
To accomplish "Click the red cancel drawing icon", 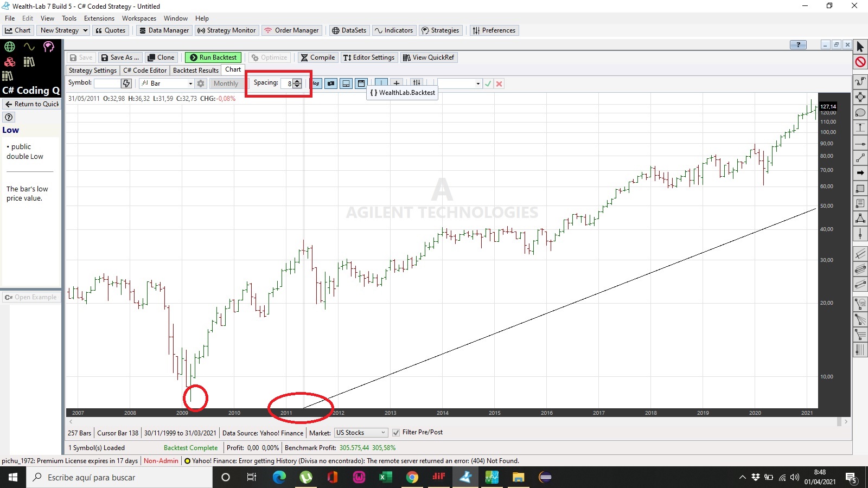I will point(860,62).
